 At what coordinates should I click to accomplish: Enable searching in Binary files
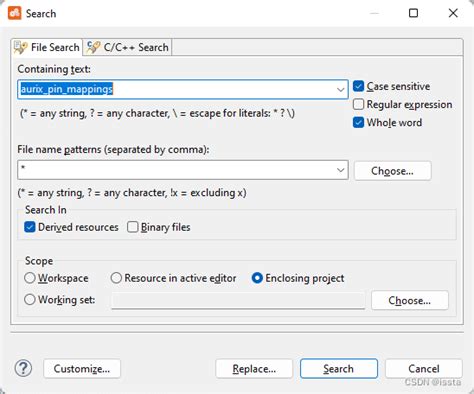(x=132, y=227)
